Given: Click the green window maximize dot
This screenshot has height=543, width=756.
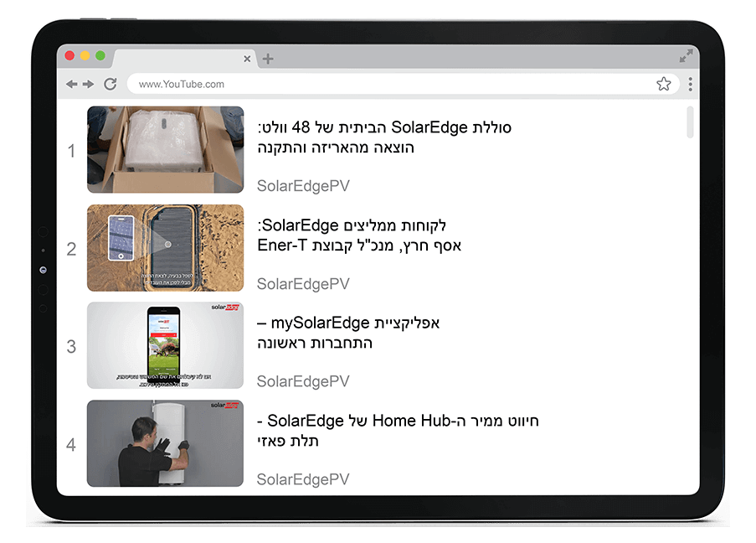Looking at the screenshot, I should [x=100, y=55].
